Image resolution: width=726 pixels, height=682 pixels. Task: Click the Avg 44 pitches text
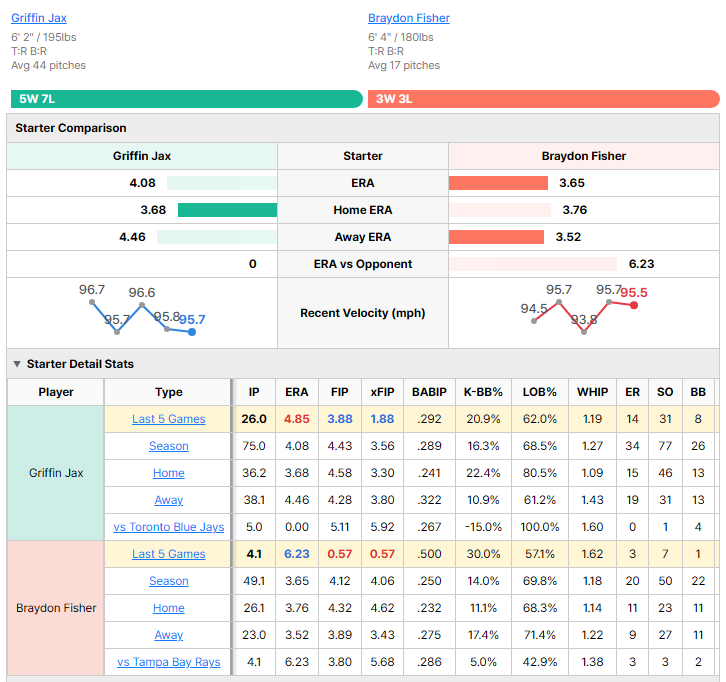pos(49,65)
